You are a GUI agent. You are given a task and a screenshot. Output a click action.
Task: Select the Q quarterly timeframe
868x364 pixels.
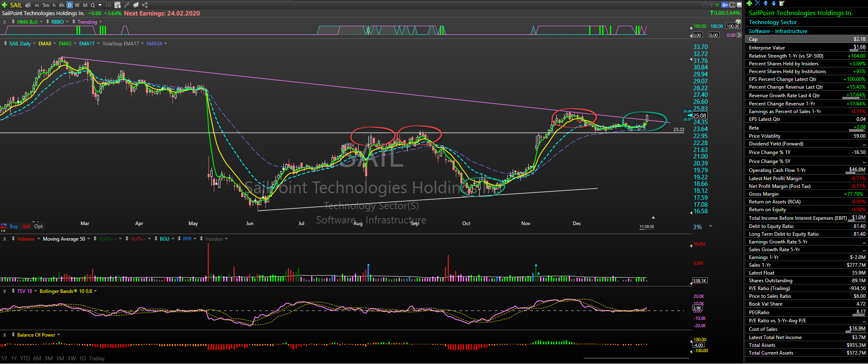click(93, 5)
